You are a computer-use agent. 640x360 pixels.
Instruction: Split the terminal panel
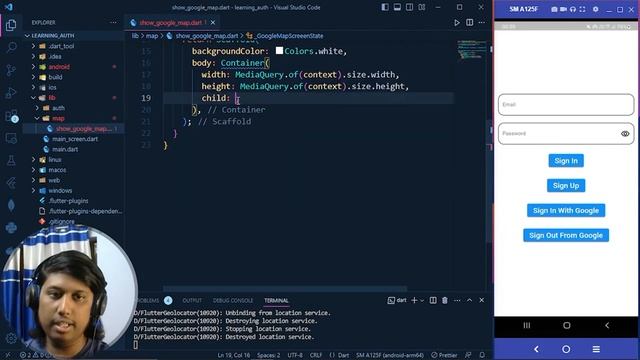tap(433, 300)
